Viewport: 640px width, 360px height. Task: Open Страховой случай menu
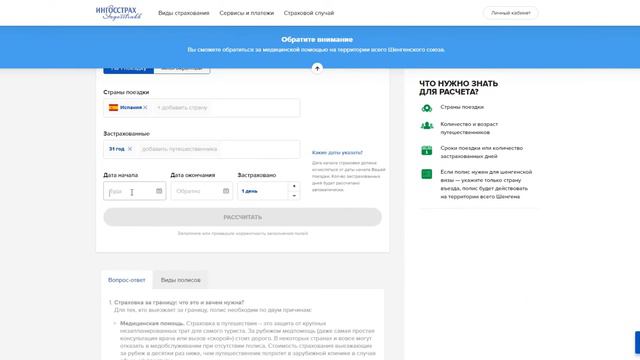(x=309, y=13)
